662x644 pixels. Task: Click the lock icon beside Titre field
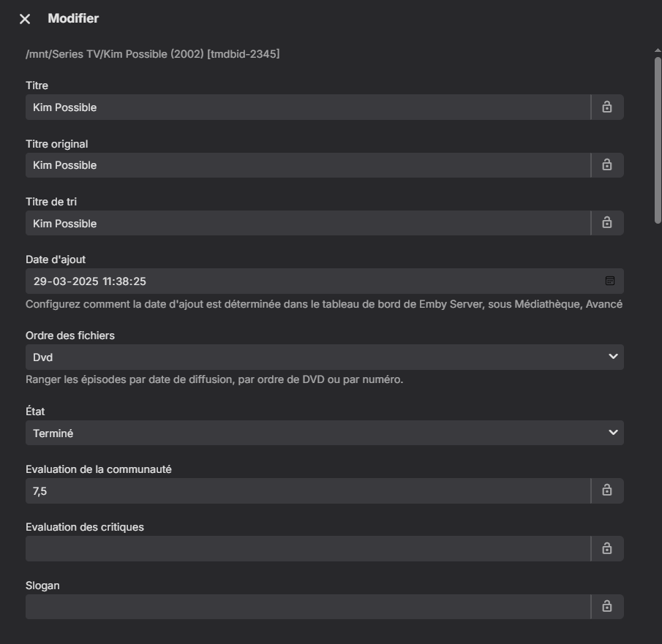[607, 107]
